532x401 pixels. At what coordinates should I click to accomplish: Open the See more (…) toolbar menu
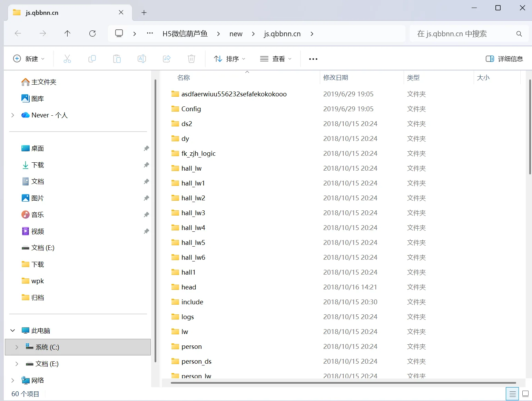(313, 59)
